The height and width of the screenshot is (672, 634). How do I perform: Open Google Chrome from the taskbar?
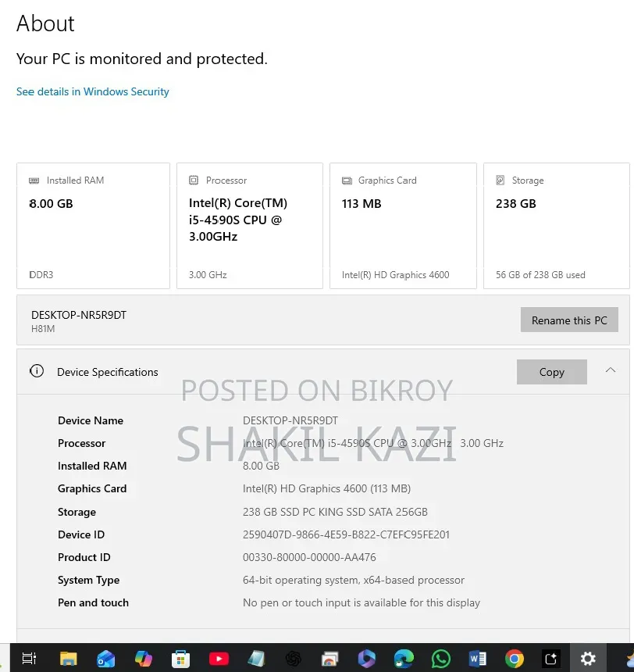514,658
